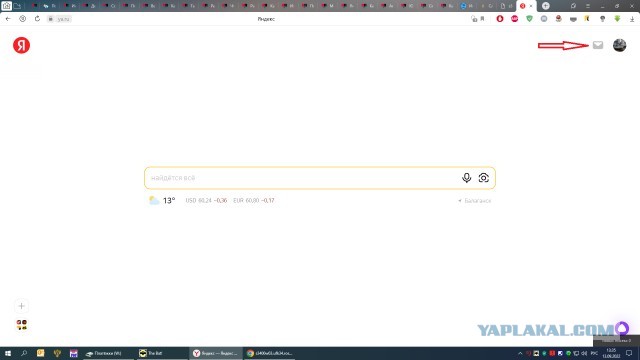Open the Windows notification center
640x360 pixels.
coord(629,353)
